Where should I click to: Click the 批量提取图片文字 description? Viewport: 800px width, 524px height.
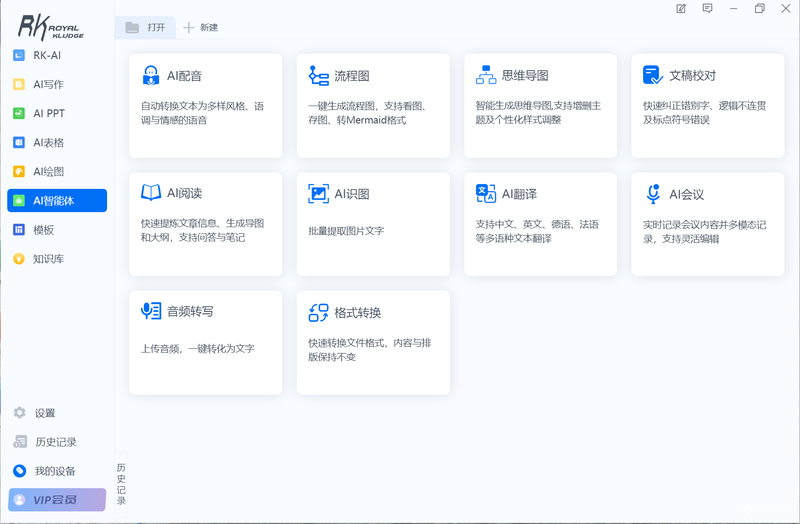pos(346,231)
